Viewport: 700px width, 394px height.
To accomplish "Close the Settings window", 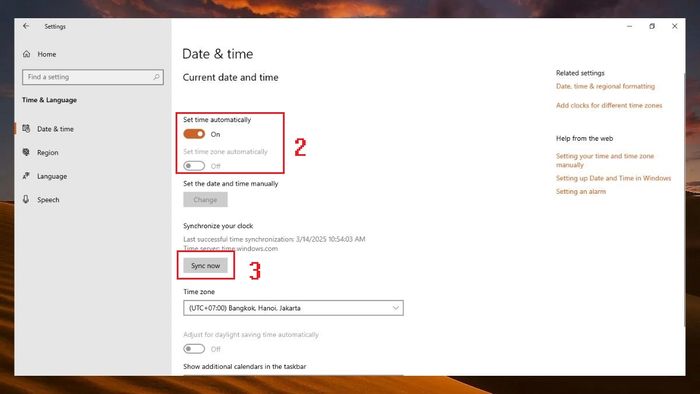I will pos(675,26).
